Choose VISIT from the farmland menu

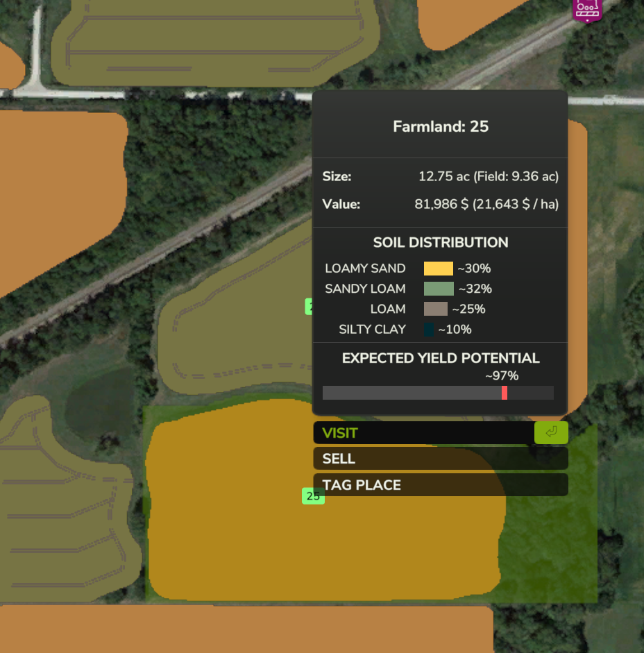(x=423, y=433)
